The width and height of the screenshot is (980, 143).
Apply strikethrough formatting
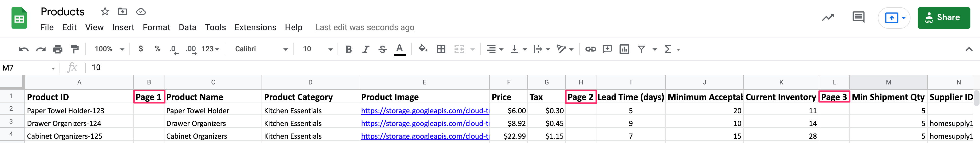point(382,49)
